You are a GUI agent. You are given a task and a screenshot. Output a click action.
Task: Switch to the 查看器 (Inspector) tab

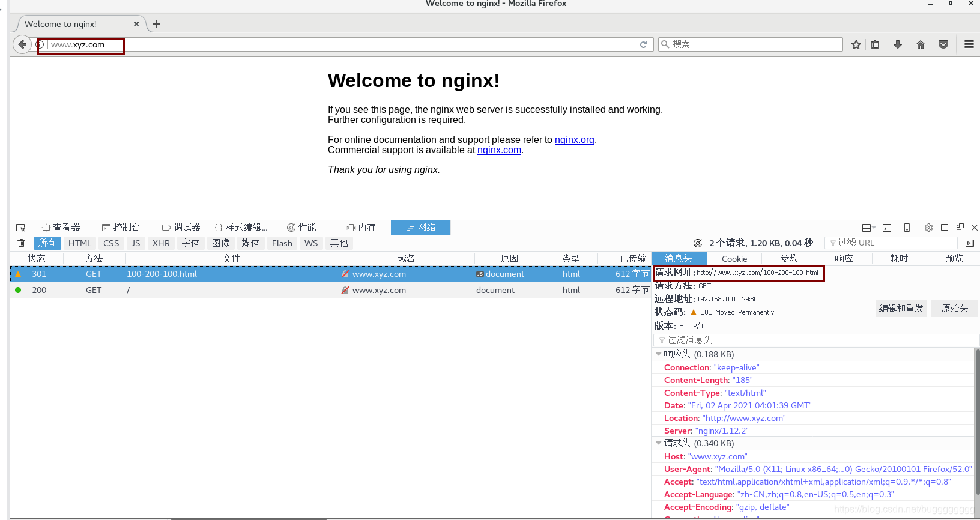click(x=61, y=228)
